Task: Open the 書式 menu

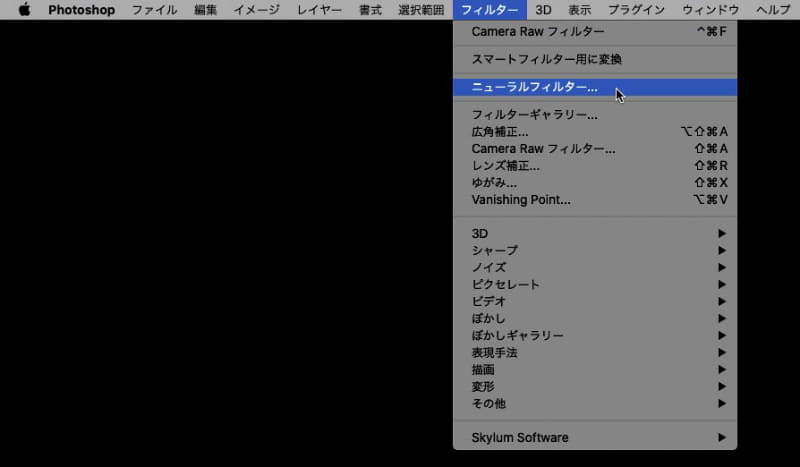Action: 370,10
